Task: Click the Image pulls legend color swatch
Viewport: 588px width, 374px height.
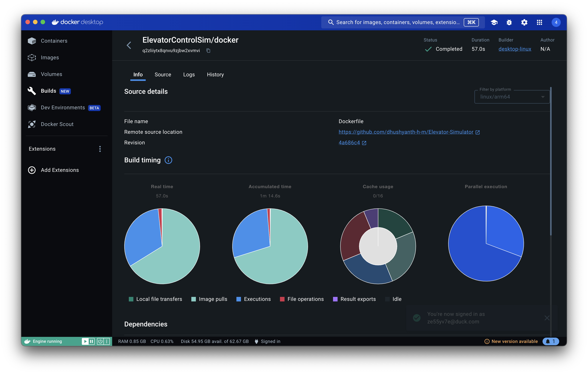Action: tap(194, 299)
